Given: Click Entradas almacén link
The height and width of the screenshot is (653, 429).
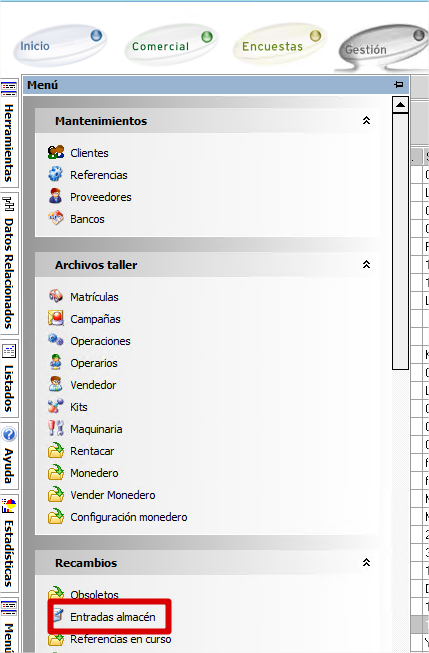Looking at the screenshot, I should (112, 617).
